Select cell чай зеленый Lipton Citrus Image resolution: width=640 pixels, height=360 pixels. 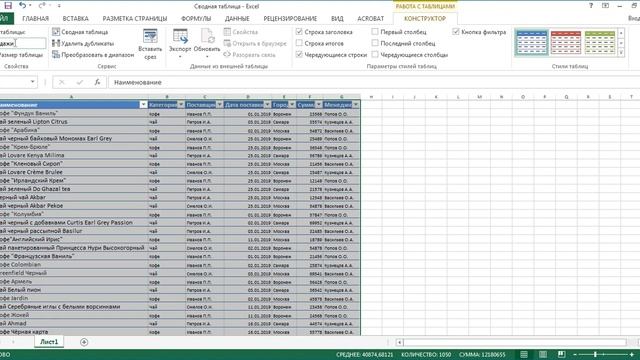point(74,122)
